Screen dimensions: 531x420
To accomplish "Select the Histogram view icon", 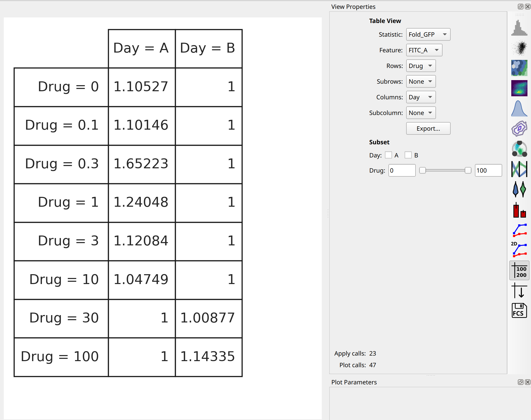I will click(x=519, y=28).
